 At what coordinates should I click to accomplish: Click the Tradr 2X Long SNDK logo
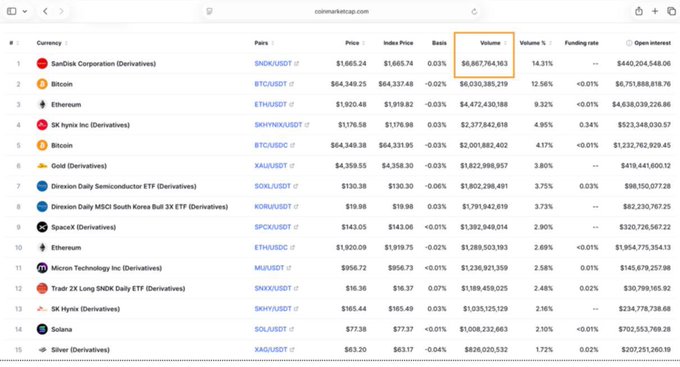pyautogui.click(x=42, y=288)
